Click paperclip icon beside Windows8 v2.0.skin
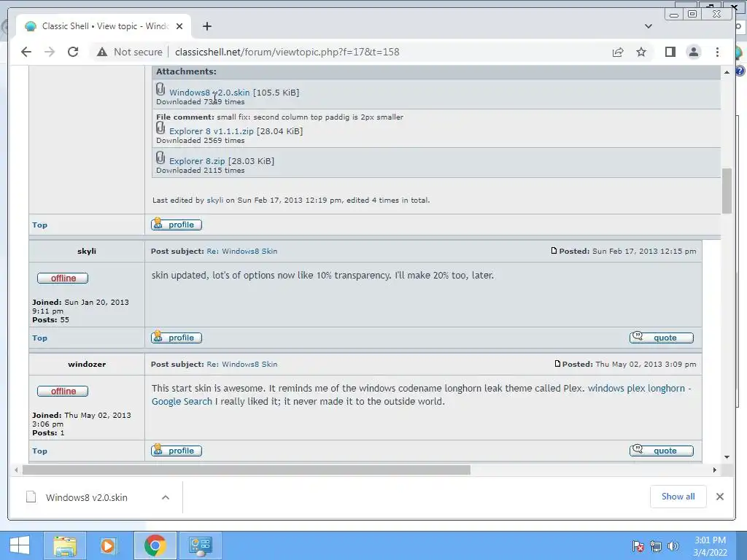Screen dimensions: 747x560 pyautogui.click(x=160, y=90)
